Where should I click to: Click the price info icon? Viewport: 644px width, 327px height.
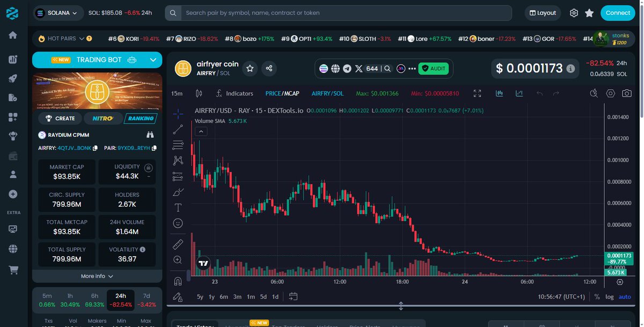(570, 69)
